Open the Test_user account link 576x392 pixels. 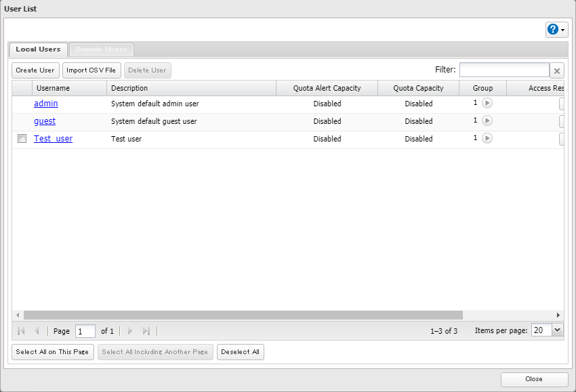click(53, 139)
